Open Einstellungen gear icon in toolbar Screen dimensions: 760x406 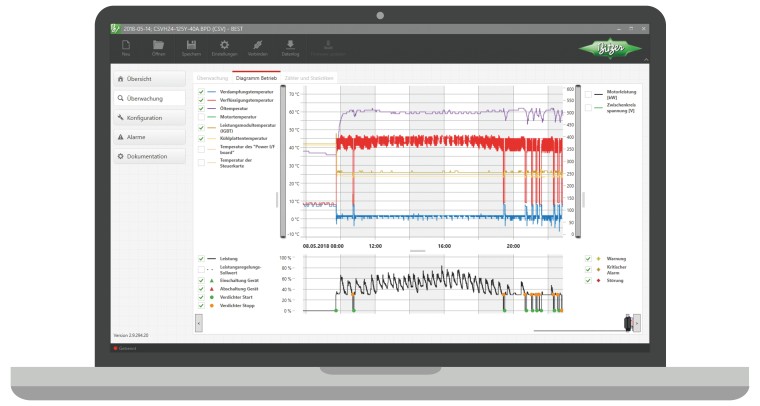(x=224, y=46)
